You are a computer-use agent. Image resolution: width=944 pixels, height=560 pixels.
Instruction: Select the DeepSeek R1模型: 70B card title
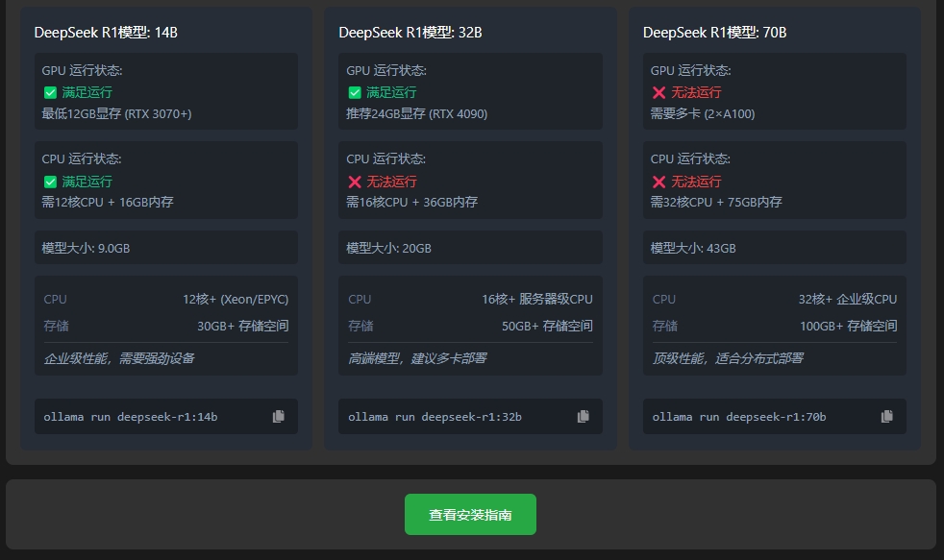(x=714, y=33)
